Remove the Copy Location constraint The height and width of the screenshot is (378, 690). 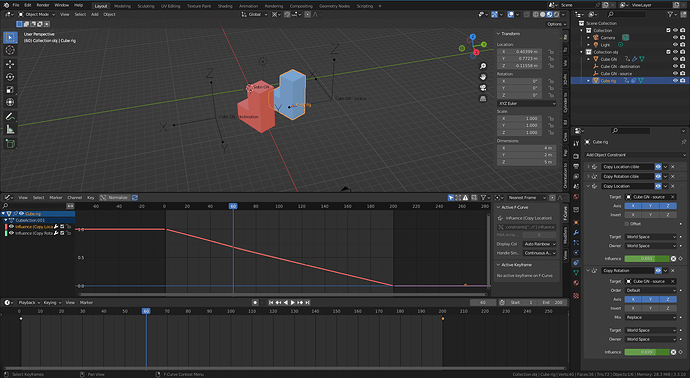pyautogui.click(x=673, y=186)
